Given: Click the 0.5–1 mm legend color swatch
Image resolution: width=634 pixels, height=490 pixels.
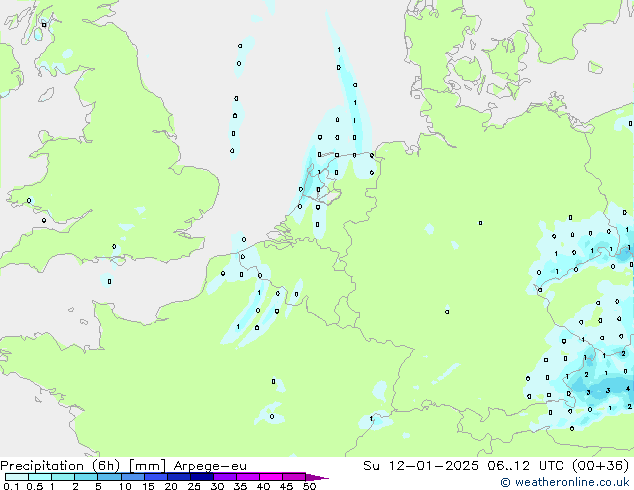Looking at the screenshot, I should pos(40,477).
